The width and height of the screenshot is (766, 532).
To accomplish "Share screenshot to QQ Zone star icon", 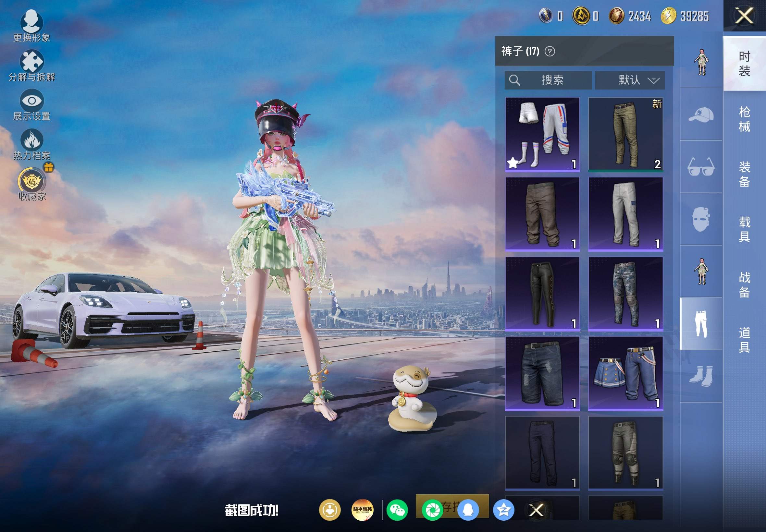I will coord(503,510).
